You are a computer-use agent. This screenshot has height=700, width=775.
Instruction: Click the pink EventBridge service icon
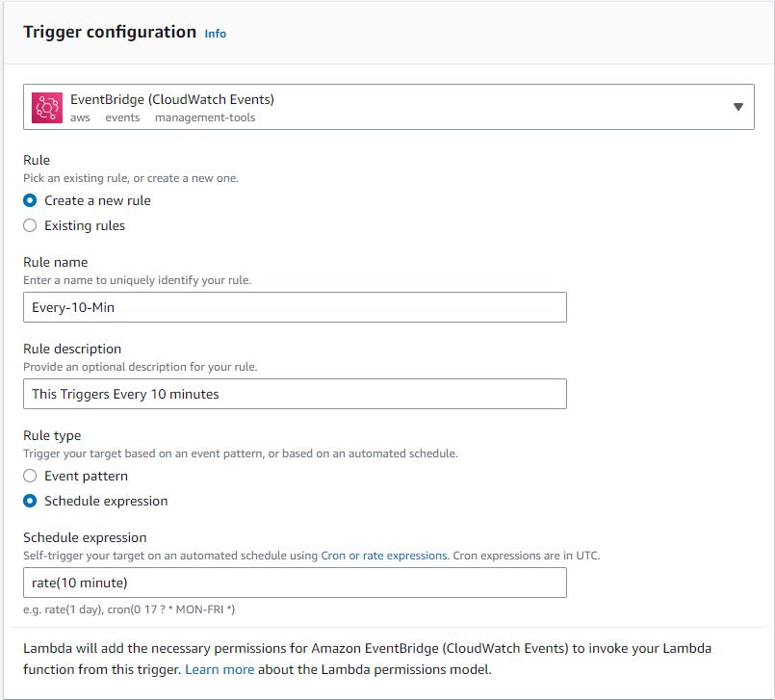(47, 107)
